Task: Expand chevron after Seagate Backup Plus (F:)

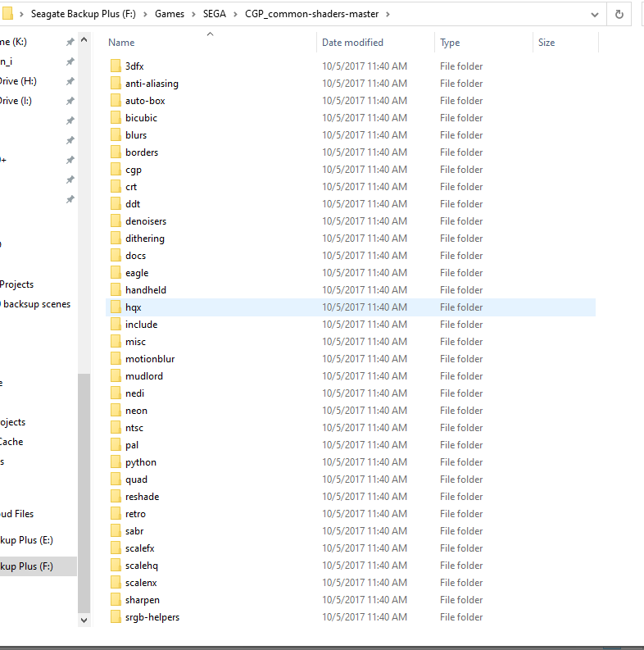Action: pos(145,14)
